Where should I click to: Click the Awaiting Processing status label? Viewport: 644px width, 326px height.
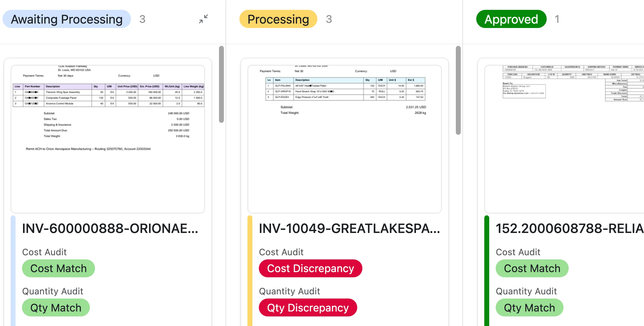(67, 19)
